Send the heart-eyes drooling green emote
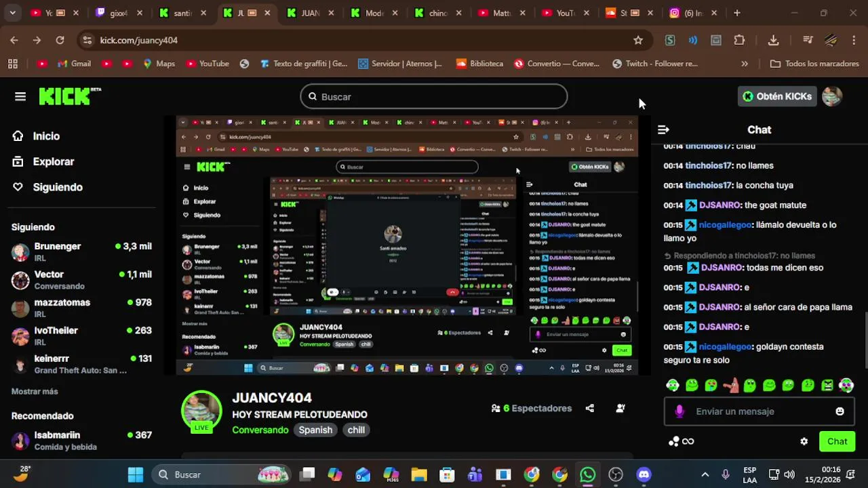This screenshot has width=868, height=488. pyautogui.click(x=711, y=386)
